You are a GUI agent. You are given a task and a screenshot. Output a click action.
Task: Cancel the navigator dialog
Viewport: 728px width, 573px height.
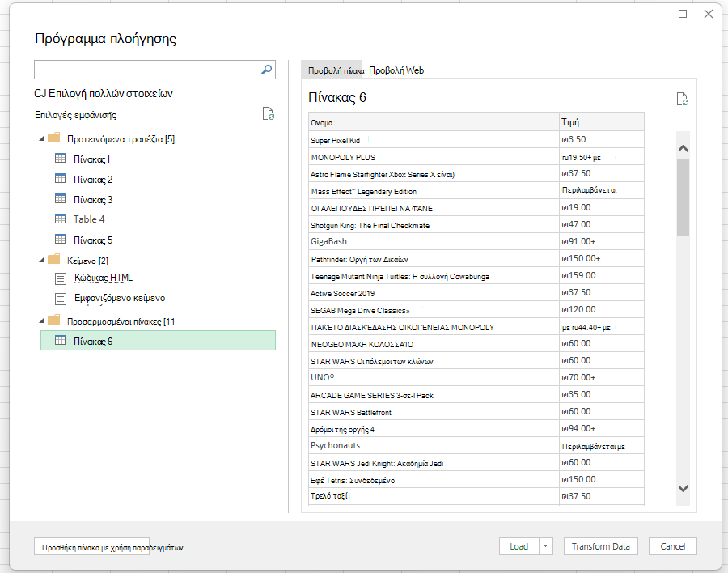(x=672, y=546)
